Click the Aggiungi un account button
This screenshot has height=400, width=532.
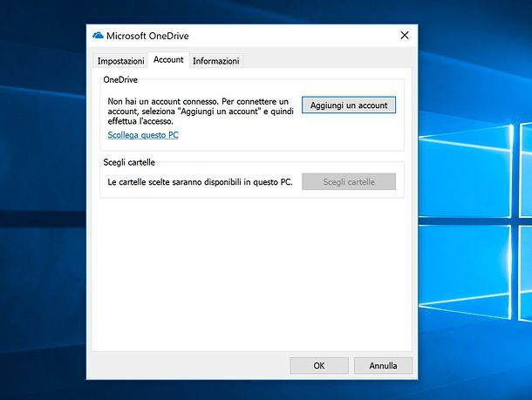tap(349, 105)
